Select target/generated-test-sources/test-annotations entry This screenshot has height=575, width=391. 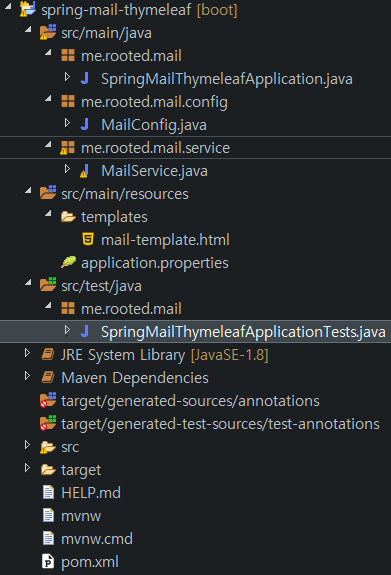(220, 424)
